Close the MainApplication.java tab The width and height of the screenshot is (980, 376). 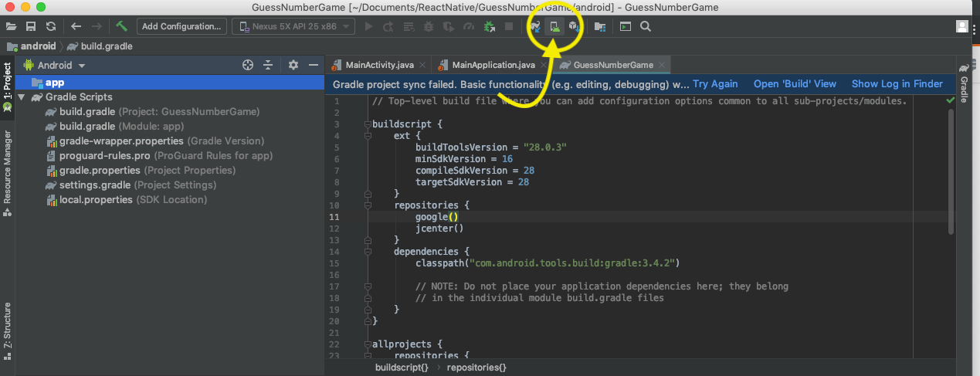tap(544, 66)
